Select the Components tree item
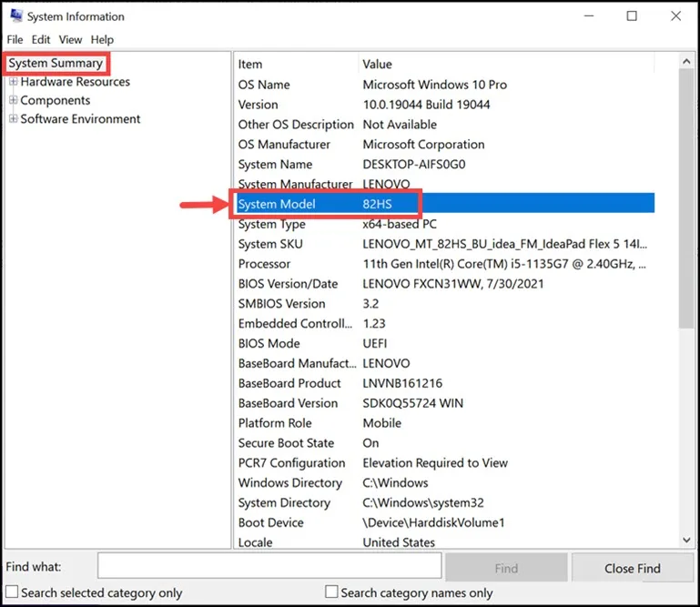 tap(56, 100)
